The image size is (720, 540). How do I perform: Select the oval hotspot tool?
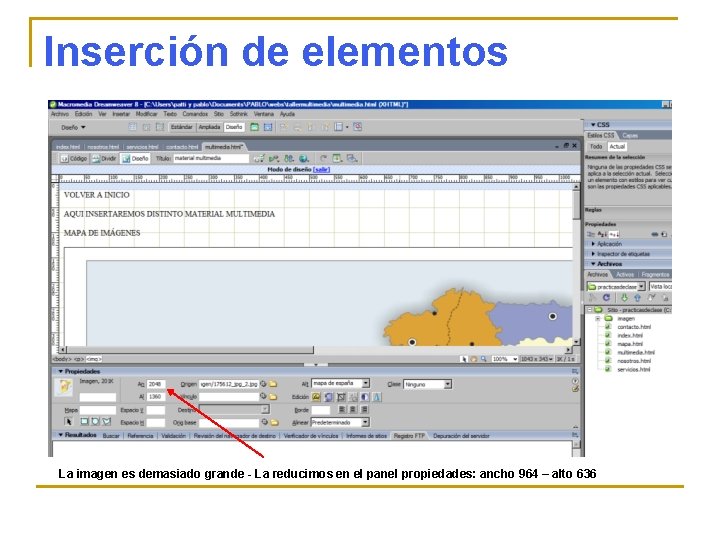coord(95,422)
